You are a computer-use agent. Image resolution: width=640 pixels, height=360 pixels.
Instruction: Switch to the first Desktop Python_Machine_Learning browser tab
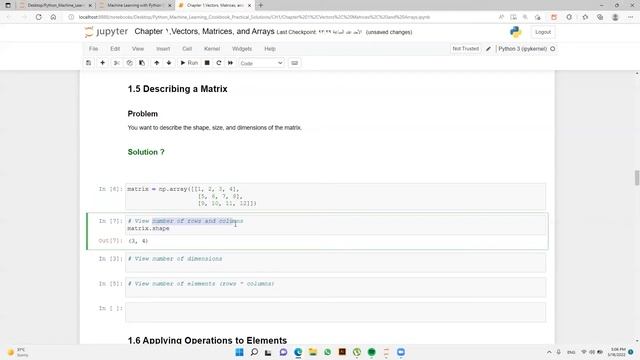(56, 5)
